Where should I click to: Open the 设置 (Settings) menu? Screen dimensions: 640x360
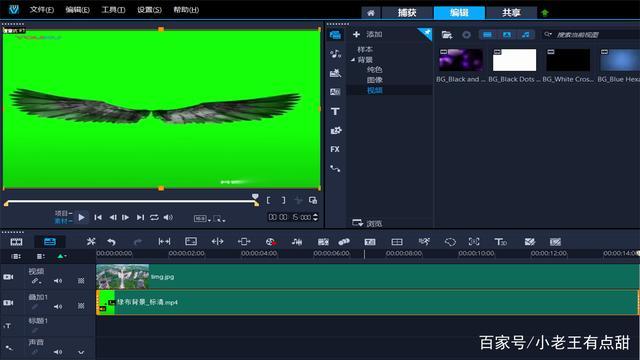pos(149,9)
